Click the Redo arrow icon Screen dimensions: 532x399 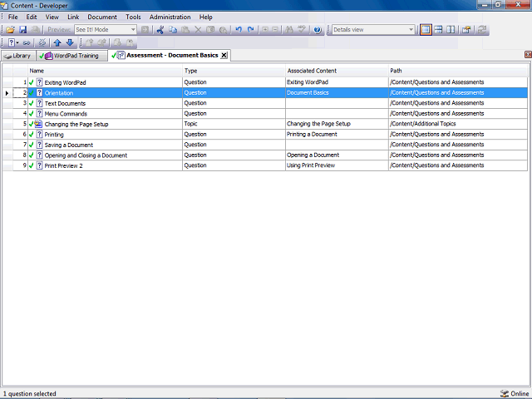tap(251, 30)
